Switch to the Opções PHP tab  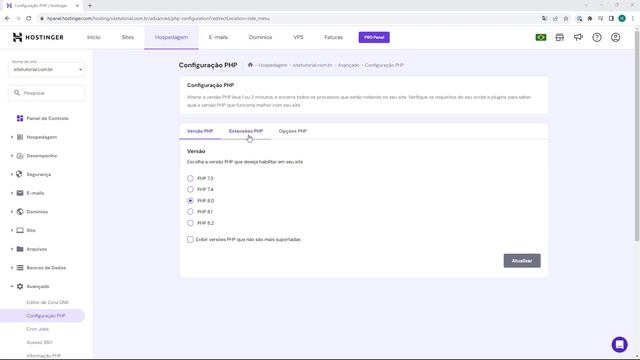(293, 131)
